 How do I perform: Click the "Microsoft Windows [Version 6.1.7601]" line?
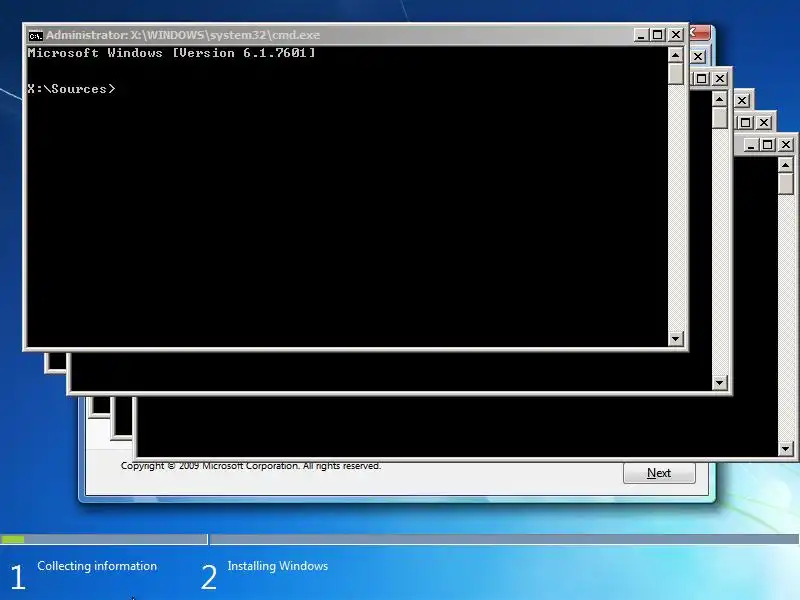click(171, 53)
